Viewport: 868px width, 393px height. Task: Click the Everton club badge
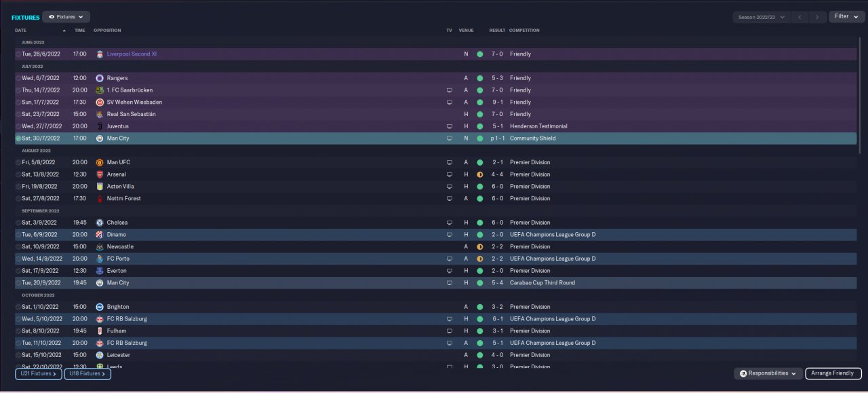point(100,271)
